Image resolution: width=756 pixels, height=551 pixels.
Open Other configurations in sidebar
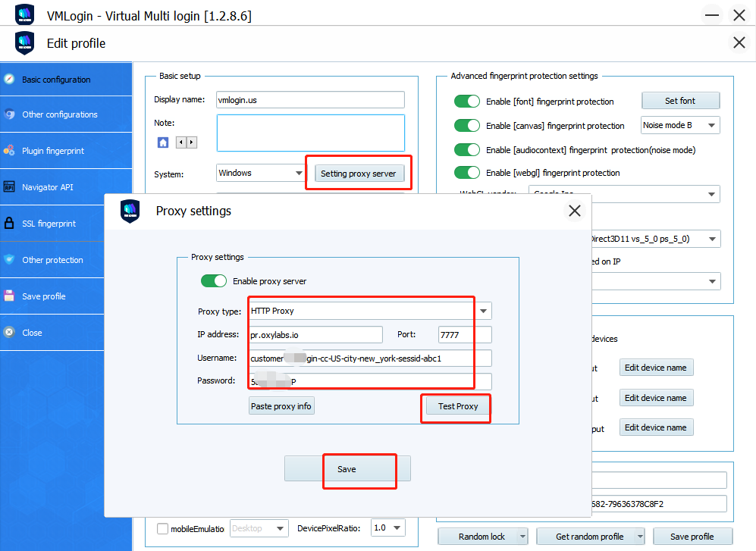coord(65,114)
